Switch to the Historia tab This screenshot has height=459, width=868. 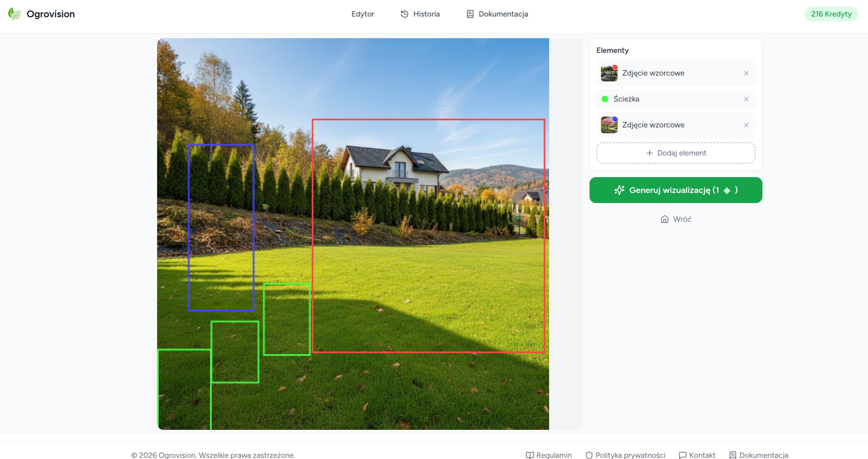426,14
